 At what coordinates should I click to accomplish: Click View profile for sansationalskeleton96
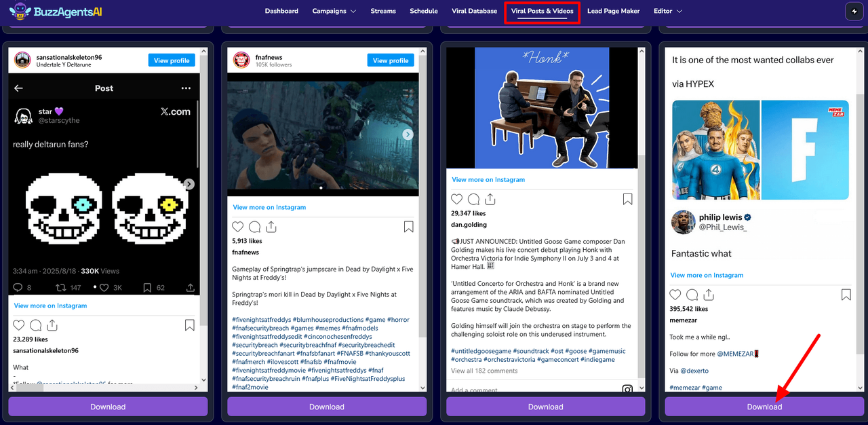click(172, 60)
